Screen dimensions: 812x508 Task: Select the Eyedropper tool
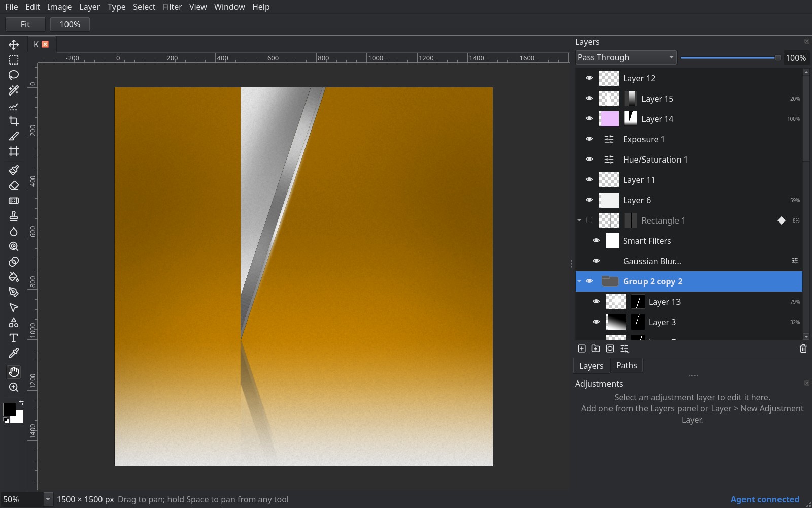(x=14, y=353)
